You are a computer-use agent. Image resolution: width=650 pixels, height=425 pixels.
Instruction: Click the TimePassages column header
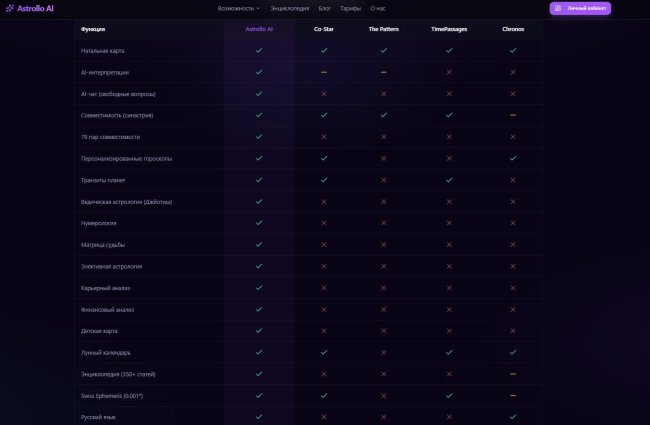[449, 29]
